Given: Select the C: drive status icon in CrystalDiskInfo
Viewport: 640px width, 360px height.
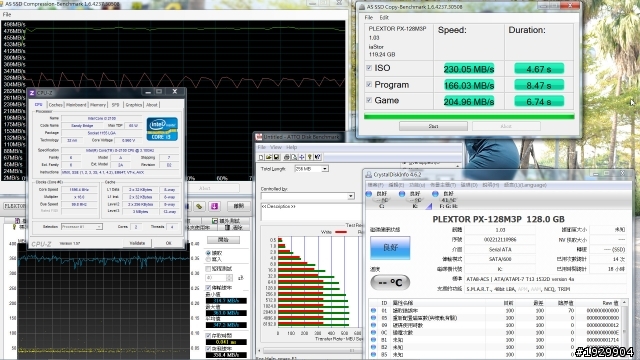Looking at the screenshot, I should pos(369,194).
